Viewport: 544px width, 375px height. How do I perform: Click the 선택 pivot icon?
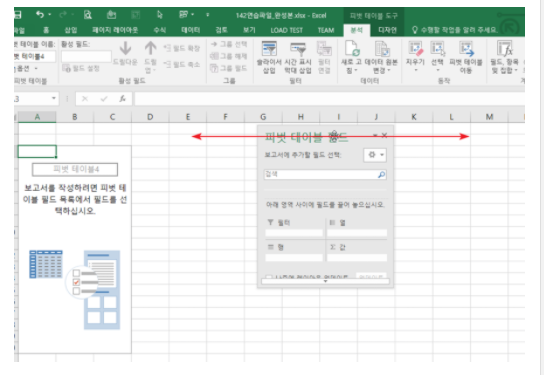click(437, 49)
